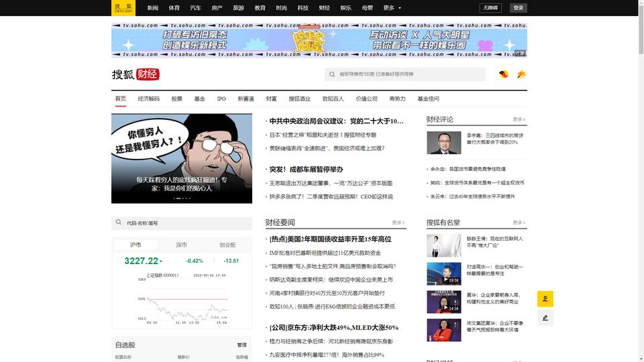Click the 登录 button

click(x=519, y=8)
